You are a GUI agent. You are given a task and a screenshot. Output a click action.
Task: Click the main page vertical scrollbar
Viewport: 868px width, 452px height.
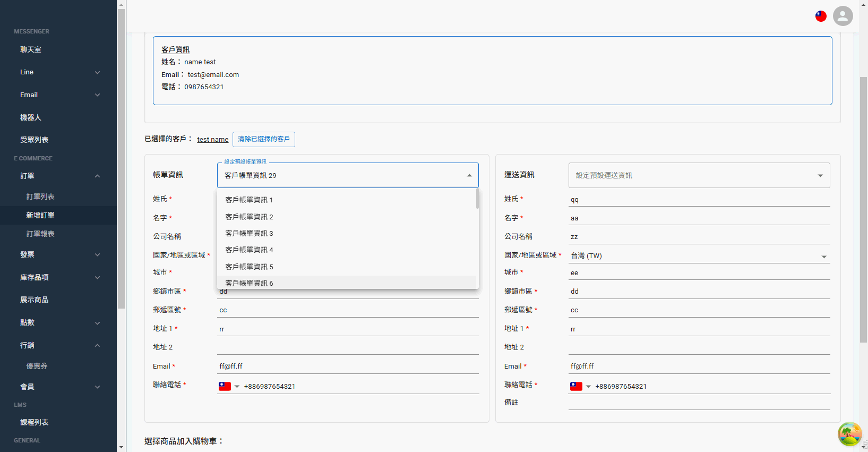tap(863, 210)
